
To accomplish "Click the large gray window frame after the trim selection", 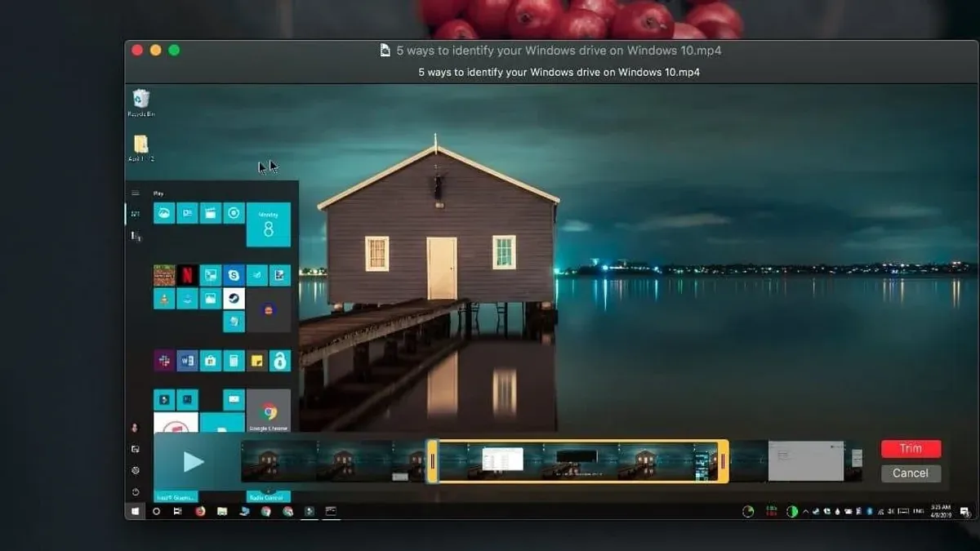I will (x=806, y=461).
